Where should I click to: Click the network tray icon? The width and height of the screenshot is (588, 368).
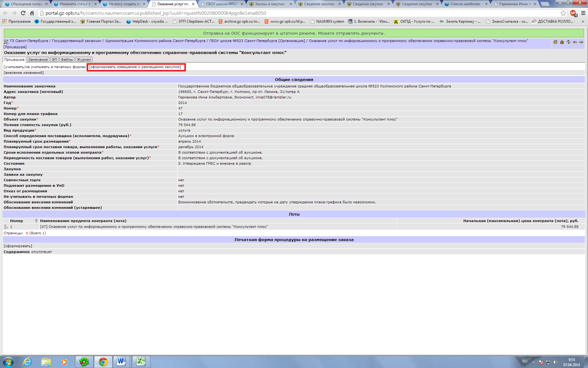point(548,362)
